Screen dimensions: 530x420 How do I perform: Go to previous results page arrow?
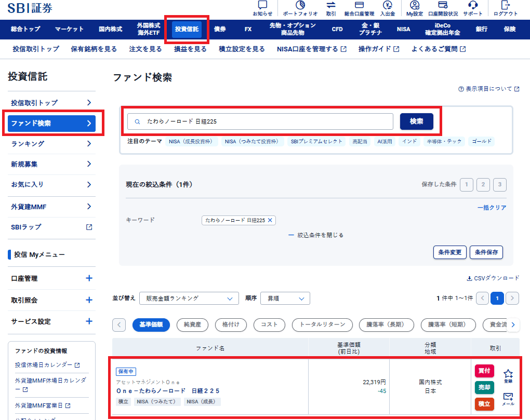482,298
